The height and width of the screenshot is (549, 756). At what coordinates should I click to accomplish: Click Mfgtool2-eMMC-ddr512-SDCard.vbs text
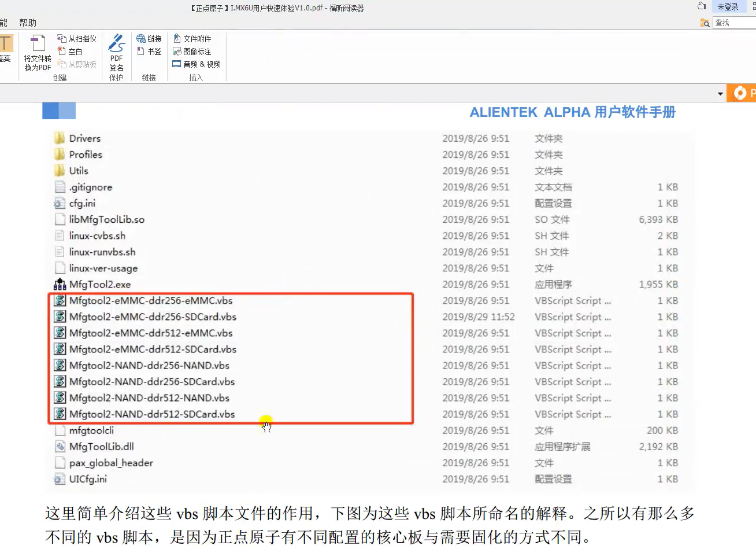click(x=153, y=349)
